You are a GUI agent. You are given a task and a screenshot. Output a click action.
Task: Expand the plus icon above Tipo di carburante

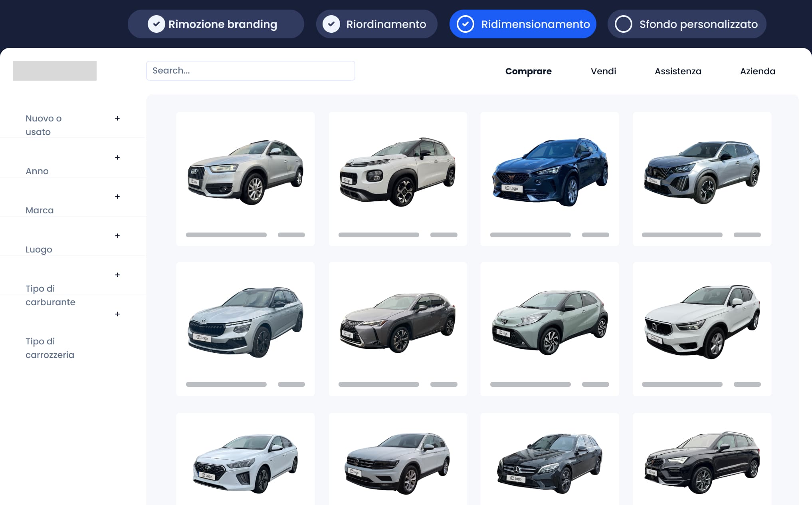click(117, 275)
